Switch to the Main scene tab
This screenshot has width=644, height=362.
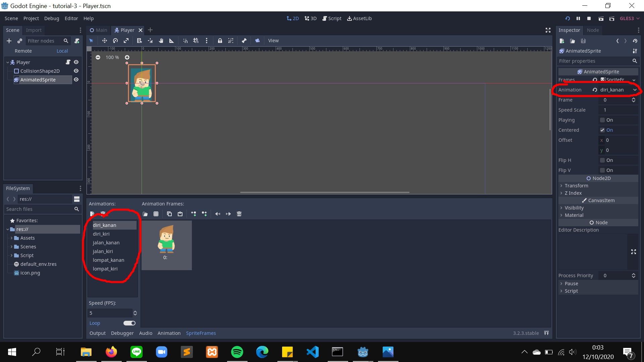tap(99, 30)
